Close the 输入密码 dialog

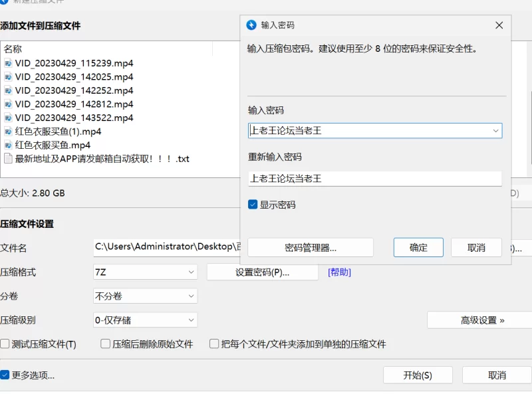499,25
